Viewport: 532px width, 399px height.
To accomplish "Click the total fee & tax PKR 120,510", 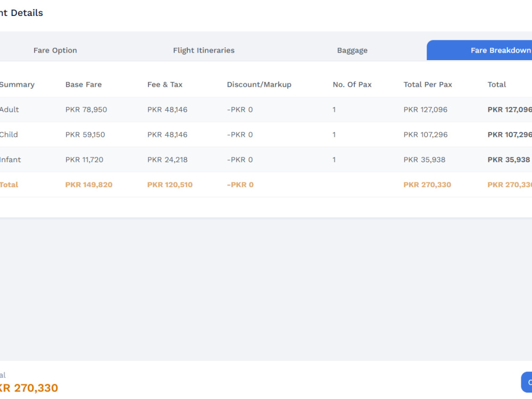I will [x=170, y=185].
